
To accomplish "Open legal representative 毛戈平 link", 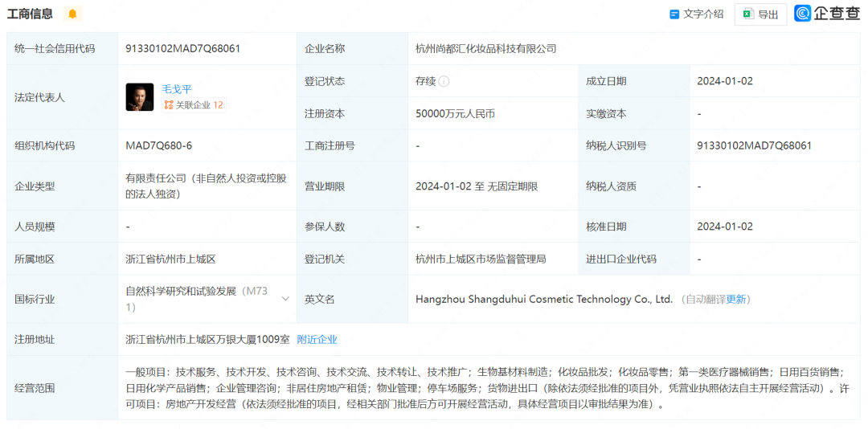I will 176,88.
